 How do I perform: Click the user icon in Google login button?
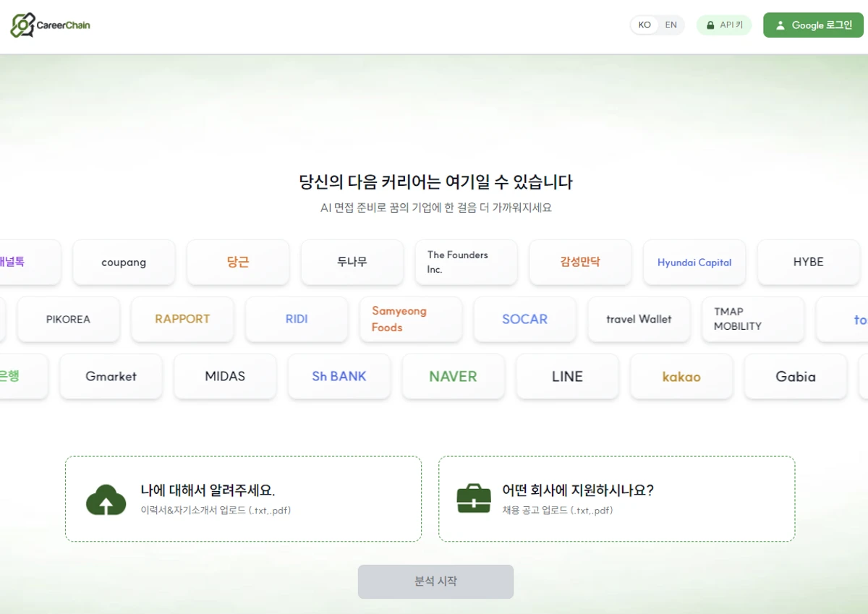coord(780,25)
